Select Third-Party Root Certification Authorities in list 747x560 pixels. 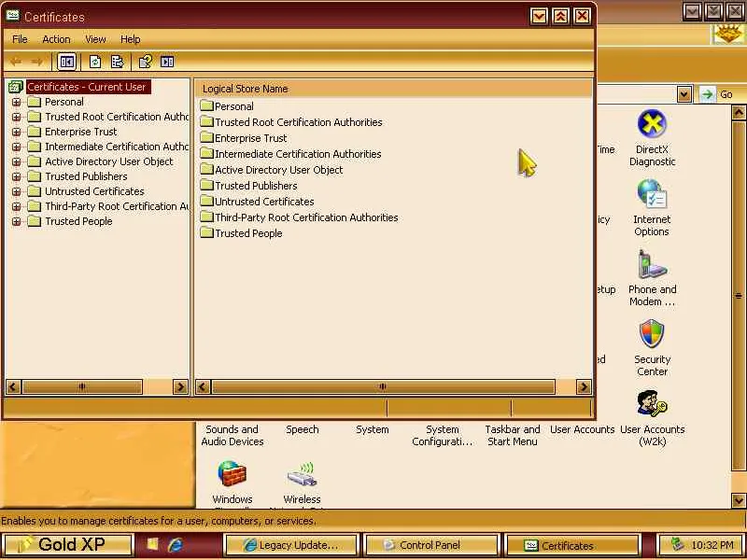click(306, 217)
